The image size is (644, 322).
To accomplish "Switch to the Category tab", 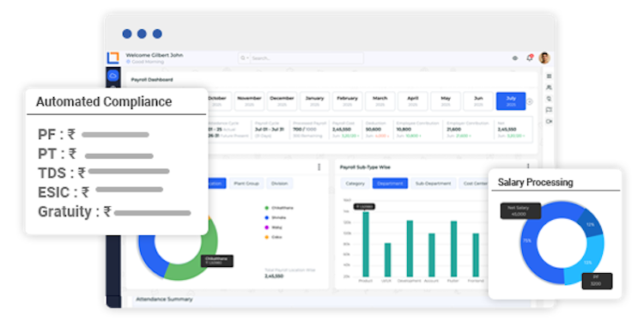I will 355,184.
